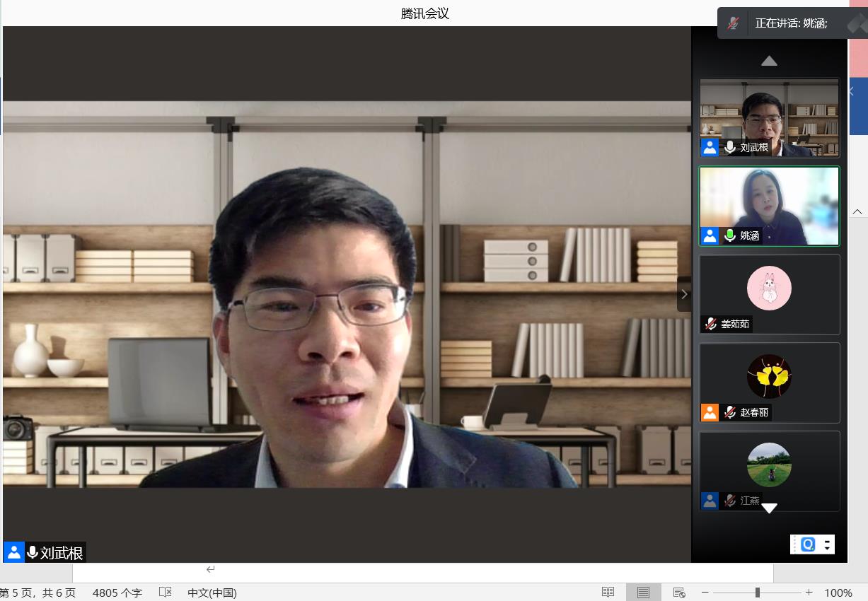Click 赵春丽's yellow ginkgo avatar
Viewport: 868px width, 601px height.
point(769,376)
